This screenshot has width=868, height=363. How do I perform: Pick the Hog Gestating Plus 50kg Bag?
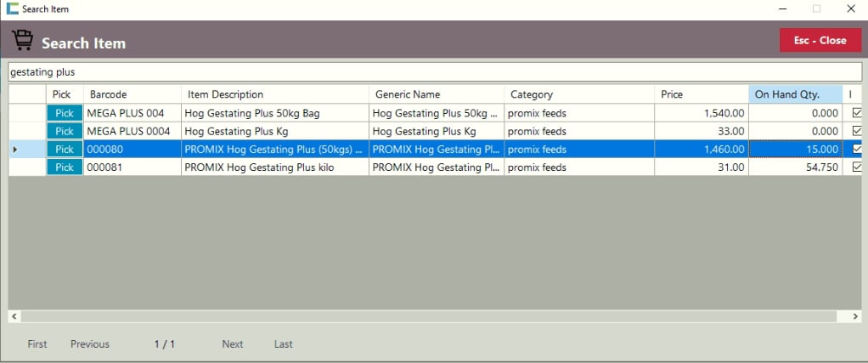(65, 113)
